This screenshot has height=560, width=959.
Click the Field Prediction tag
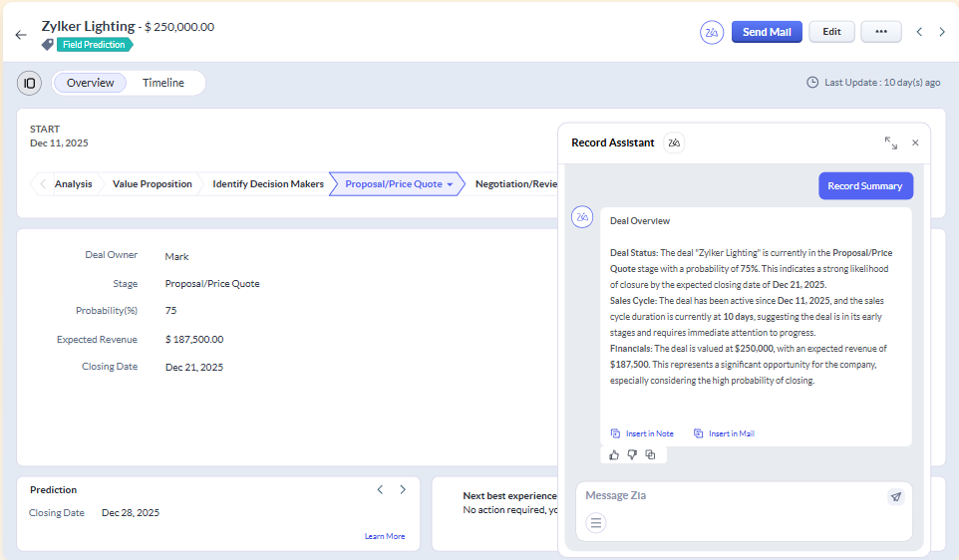click(x=94, y=45)
